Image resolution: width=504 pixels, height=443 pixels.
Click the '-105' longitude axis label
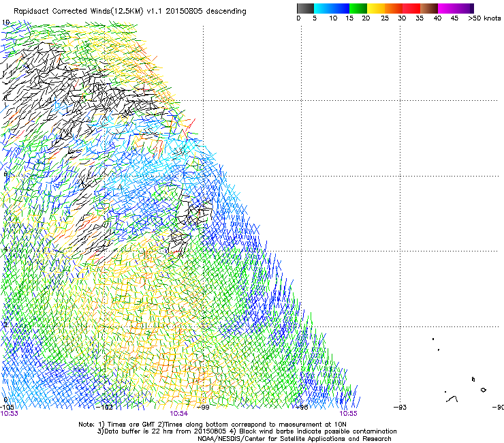pyautogui.click(x=7, y=408)
